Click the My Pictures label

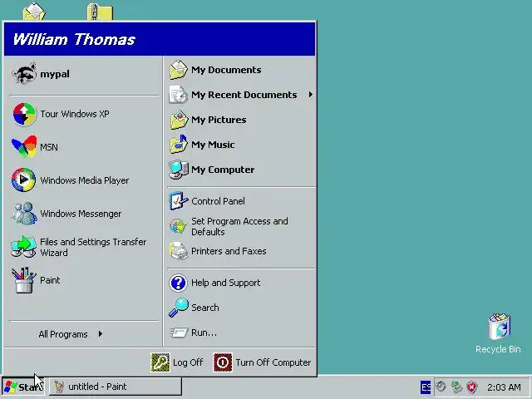[219, 120]
